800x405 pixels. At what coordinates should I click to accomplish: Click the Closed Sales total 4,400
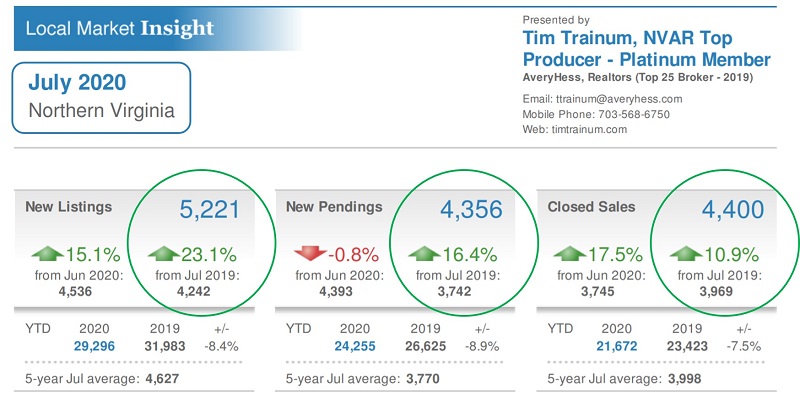(732, 210)
